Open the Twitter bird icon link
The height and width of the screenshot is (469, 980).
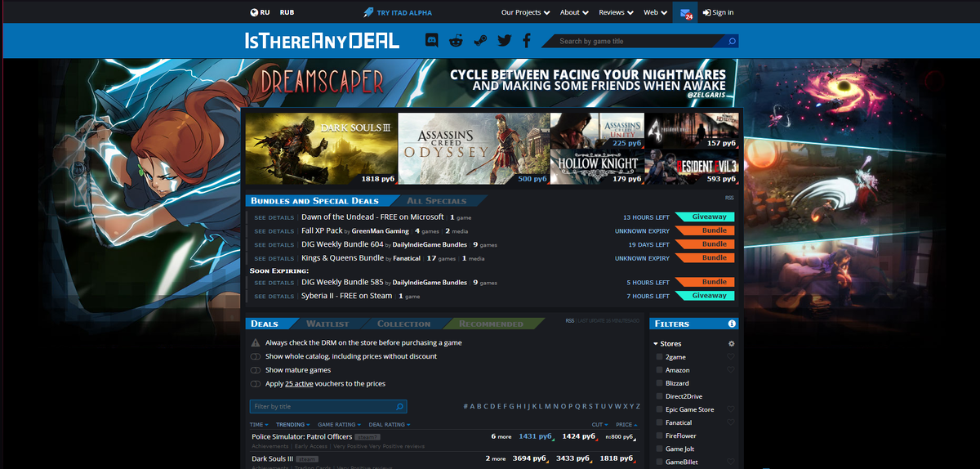[504, 40]
